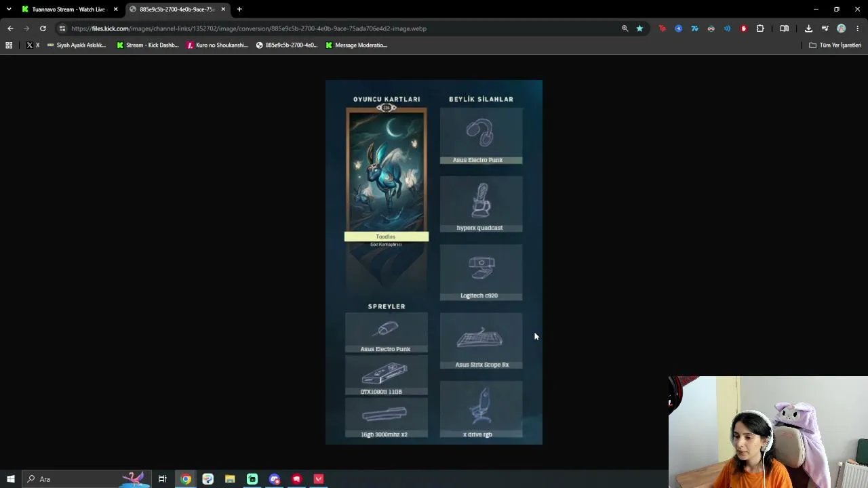Open the glasses-face extension icon

(711, 28)
